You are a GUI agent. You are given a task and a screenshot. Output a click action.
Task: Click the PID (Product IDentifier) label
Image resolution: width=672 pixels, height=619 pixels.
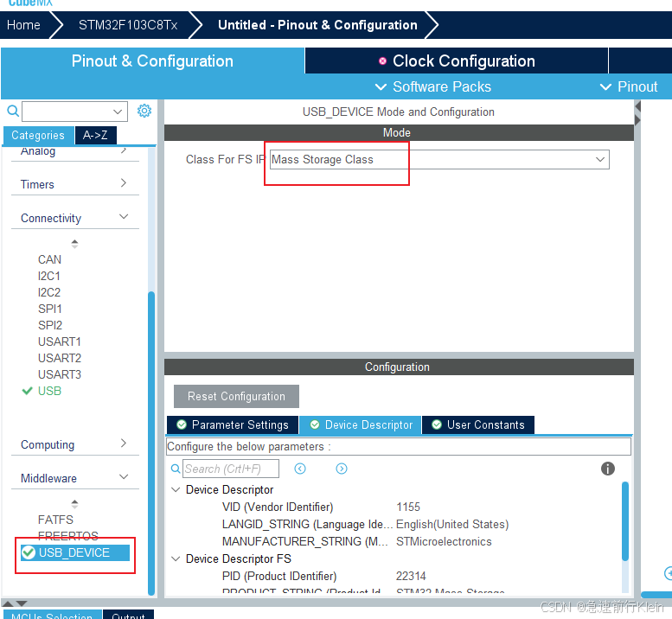[279, 576]
